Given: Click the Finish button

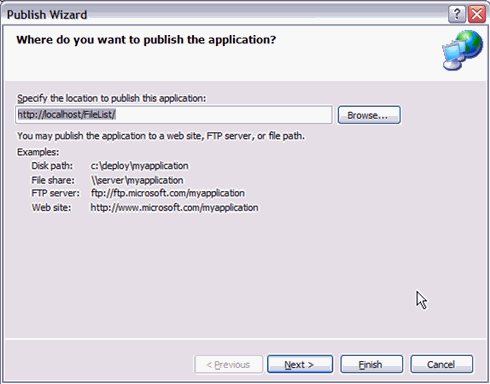Looking at the screenshot, I should pyautogui.click(x=371, y=364).
